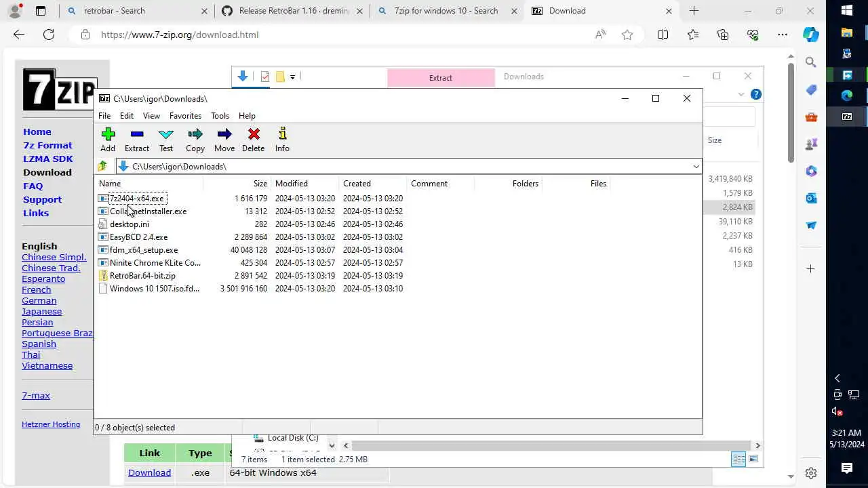Click the Download link for the .exe 64-bit
Viewport: 868px width, 488px height.
click(x=149, y=472)
